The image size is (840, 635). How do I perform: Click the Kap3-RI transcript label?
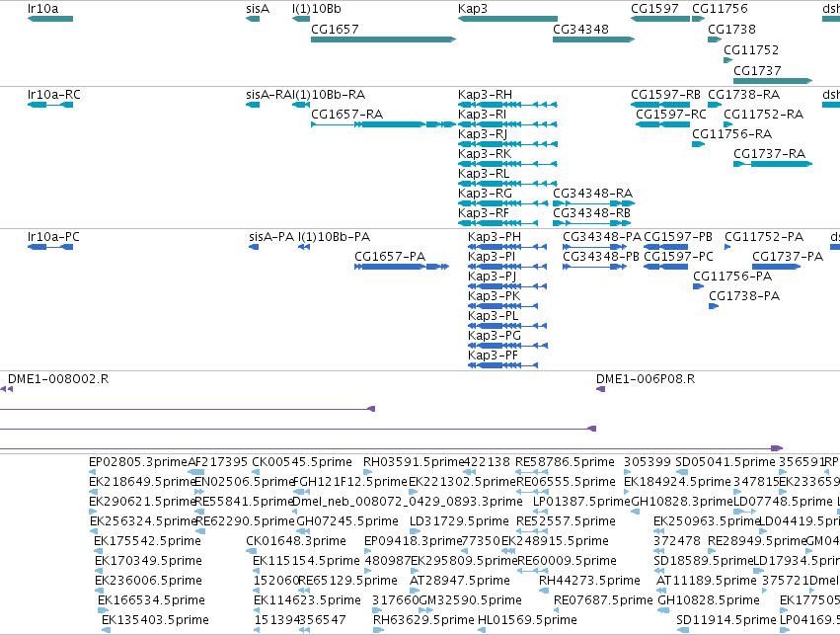(x=482, y=115)
